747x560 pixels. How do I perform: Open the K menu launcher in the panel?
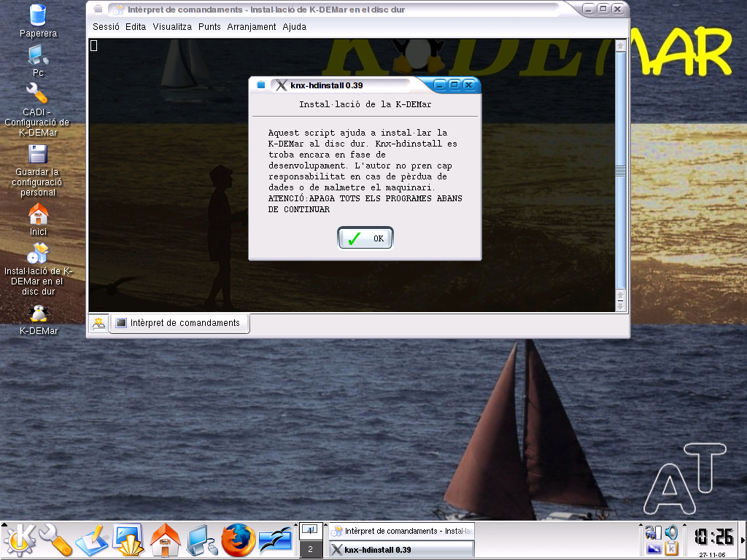coord(20,540)
